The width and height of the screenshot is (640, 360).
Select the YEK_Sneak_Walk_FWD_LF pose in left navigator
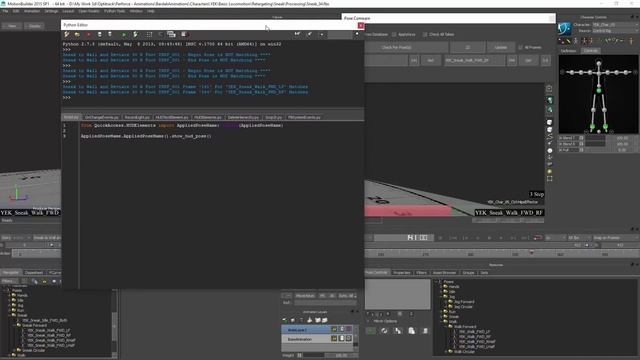[x=48, y=330]
